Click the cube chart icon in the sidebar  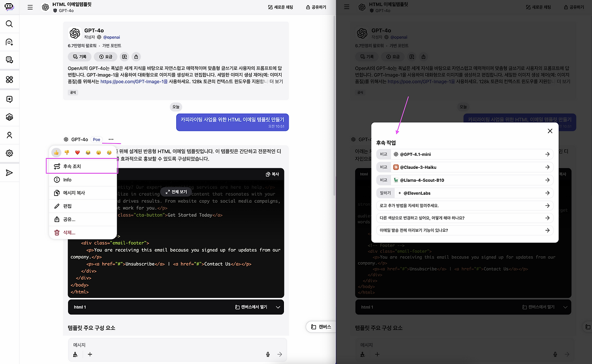(x=9, y=117)
